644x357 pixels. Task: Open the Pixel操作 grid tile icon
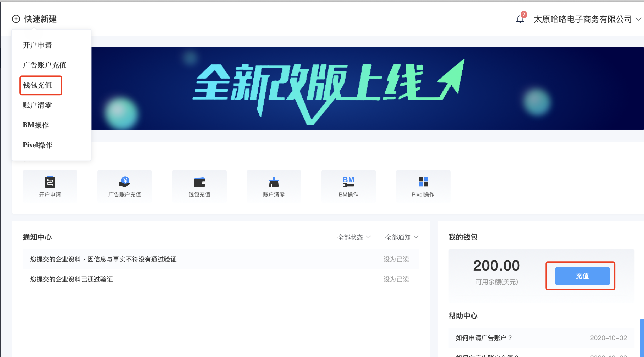[x=423, y=182]
